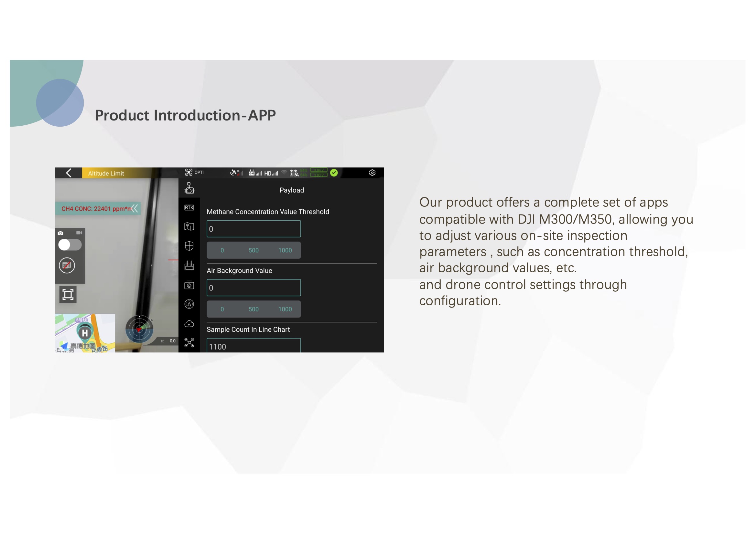The width and height of the screenshot is (756, 534).
Task: Open the remote controller settings icon
Action: coord(189,266)
